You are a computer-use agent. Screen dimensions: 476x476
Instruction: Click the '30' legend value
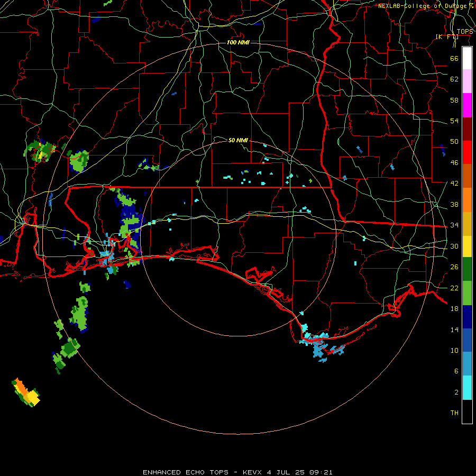[454, 246]
